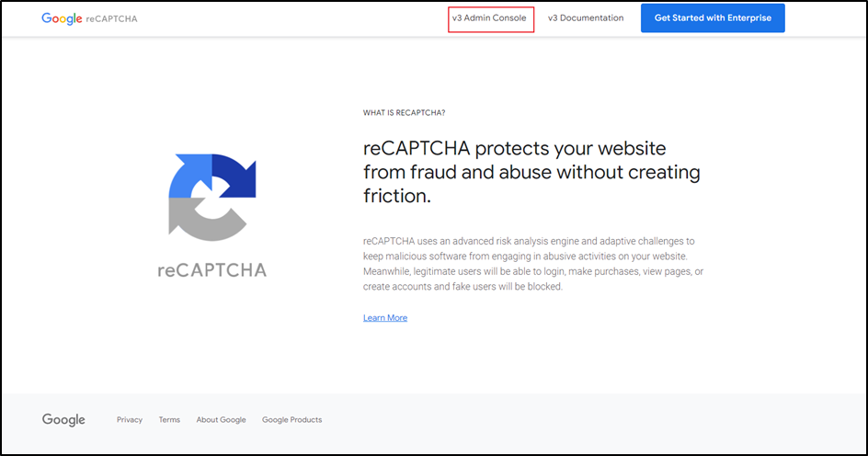
Task: Open the Privacy footer link
Action: coord(130,419)
